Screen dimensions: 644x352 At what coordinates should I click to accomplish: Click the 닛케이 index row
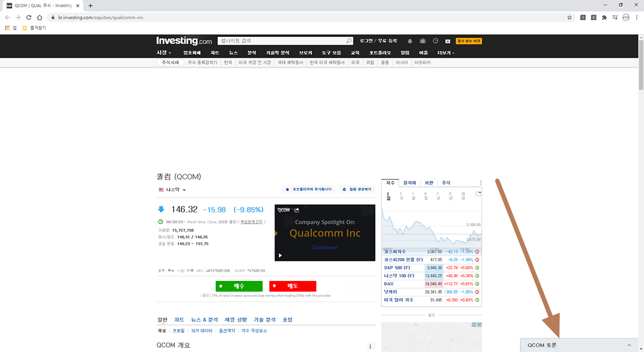point(432,292)
